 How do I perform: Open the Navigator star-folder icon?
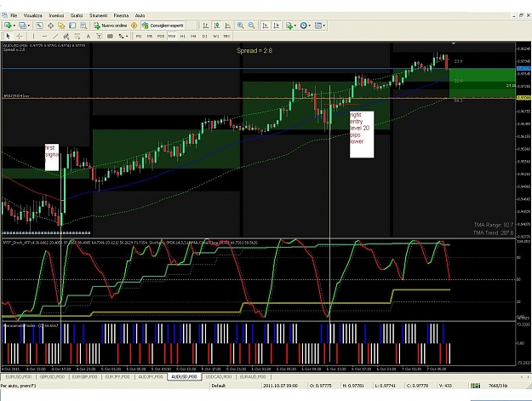point(61,26)
